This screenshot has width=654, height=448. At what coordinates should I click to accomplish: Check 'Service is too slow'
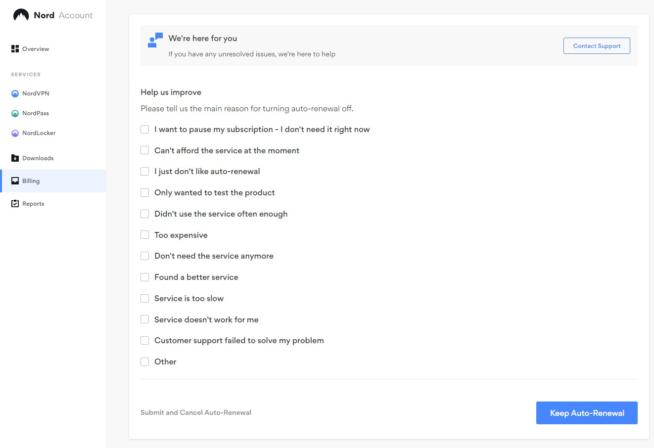(x=145, y=298)
